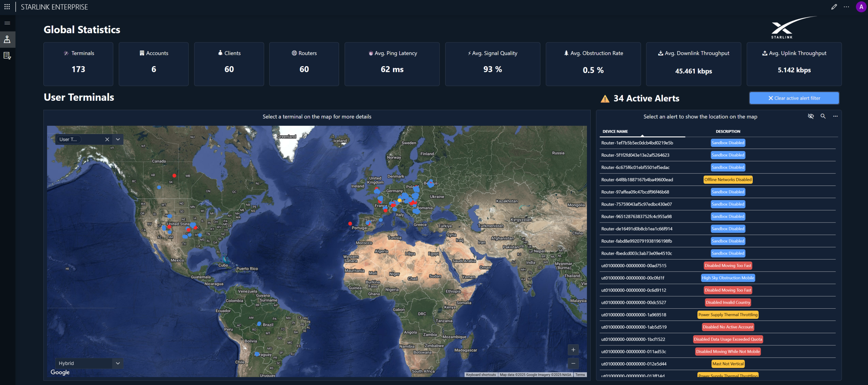
Task: Click the Clients person icon
Action: click(x=220, y=53)
